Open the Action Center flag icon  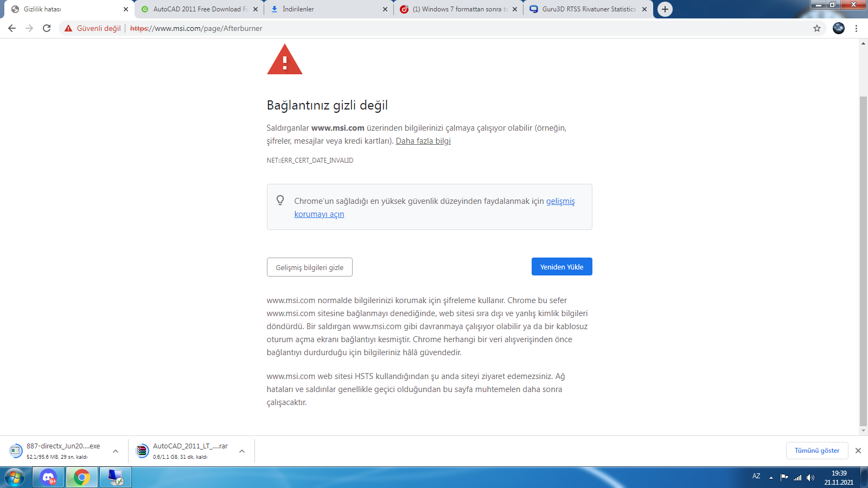[784, 478]
